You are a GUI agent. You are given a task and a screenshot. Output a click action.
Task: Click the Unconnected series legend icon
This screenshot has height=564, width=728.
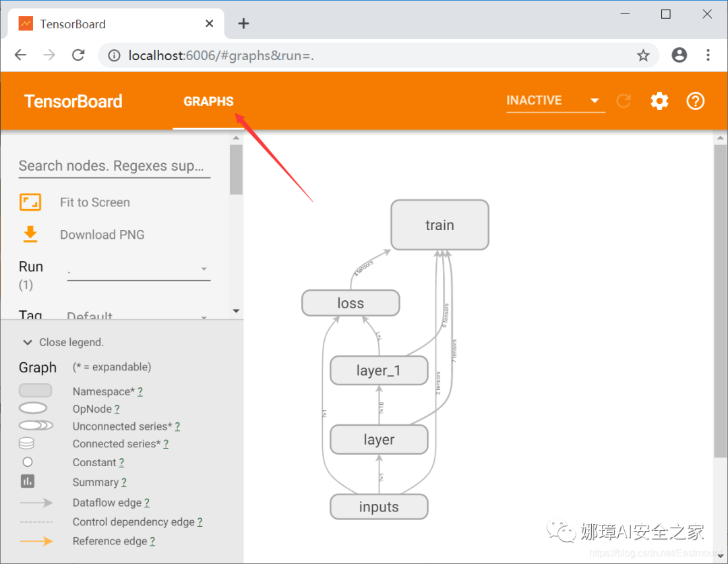[36, 426]
